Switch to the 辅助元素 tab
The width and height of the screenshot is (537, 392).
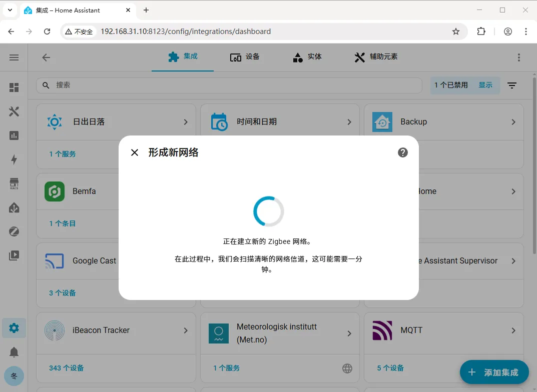tap(376, 57)
